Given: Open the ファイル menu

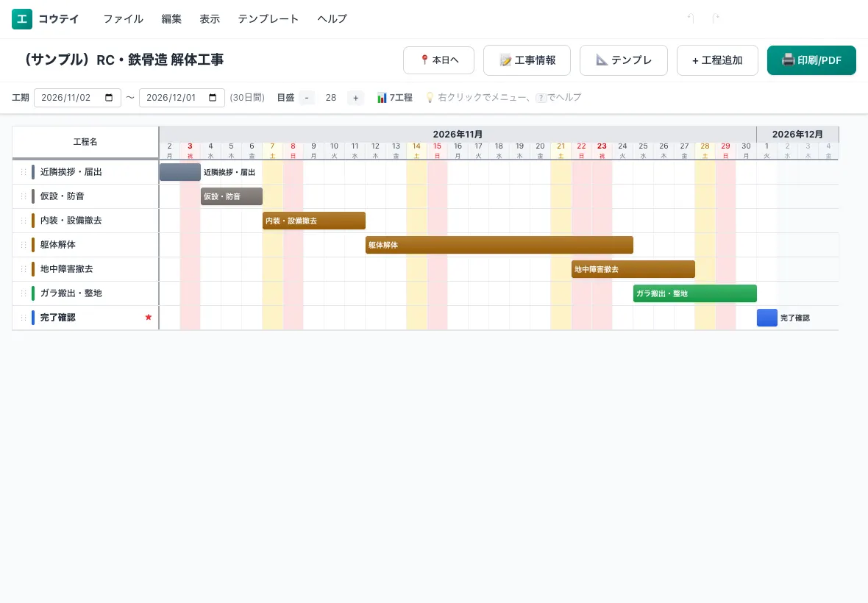Looking at the screenshot, I should click(x=123, y=19).
